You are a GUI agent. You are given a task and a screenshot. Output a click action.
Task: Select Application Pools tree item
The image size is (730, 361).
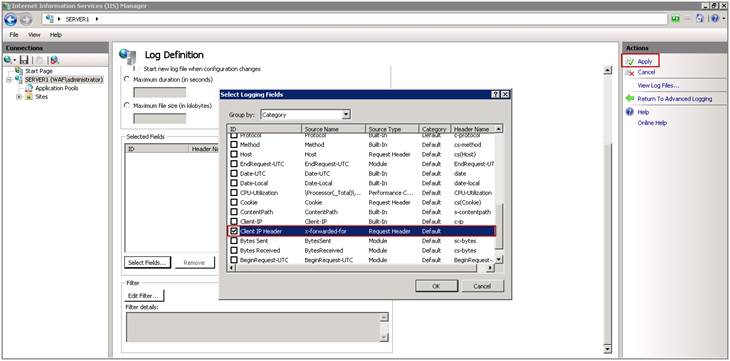pyautogui.click(x=57, y=88)
